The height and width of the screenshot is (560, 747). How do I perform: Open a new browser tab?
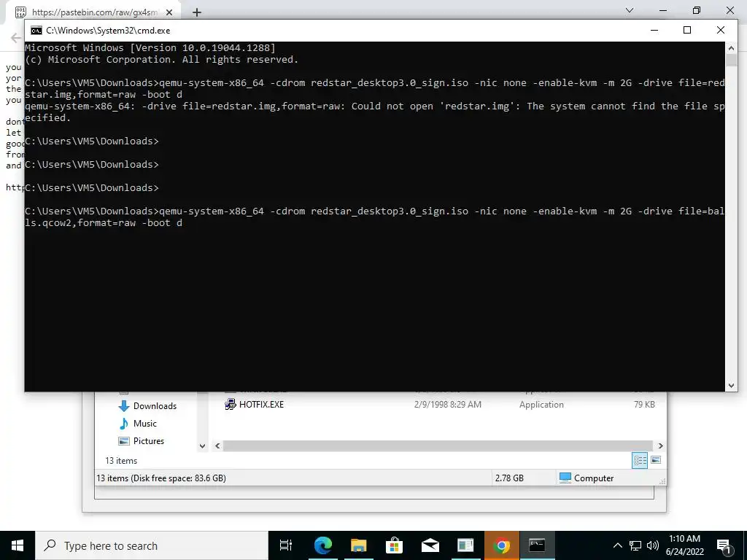coord(197,12)
